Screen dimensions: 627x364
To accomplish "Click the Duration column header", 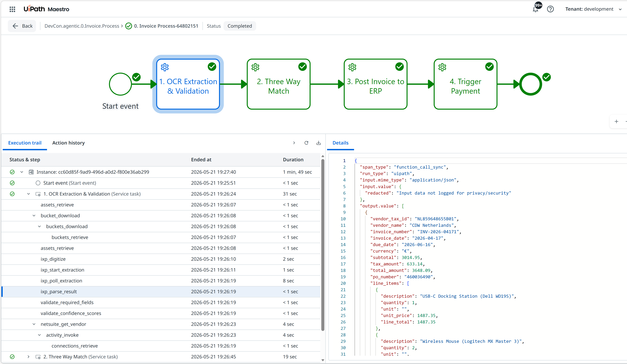I will [x=293, y=160].
